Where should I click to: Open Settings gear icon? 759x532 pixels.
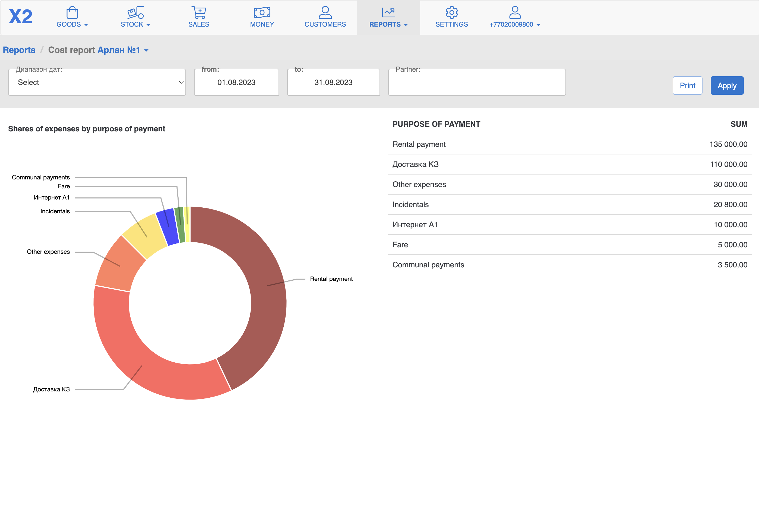[451, 12]
